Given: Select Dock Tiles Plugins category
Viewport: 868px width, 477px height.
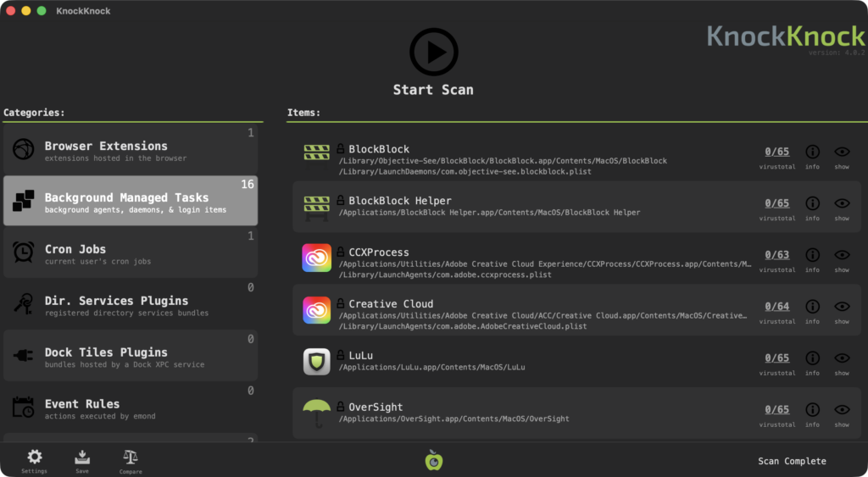Looking at the screenshot, I should [x=131, y=355].
